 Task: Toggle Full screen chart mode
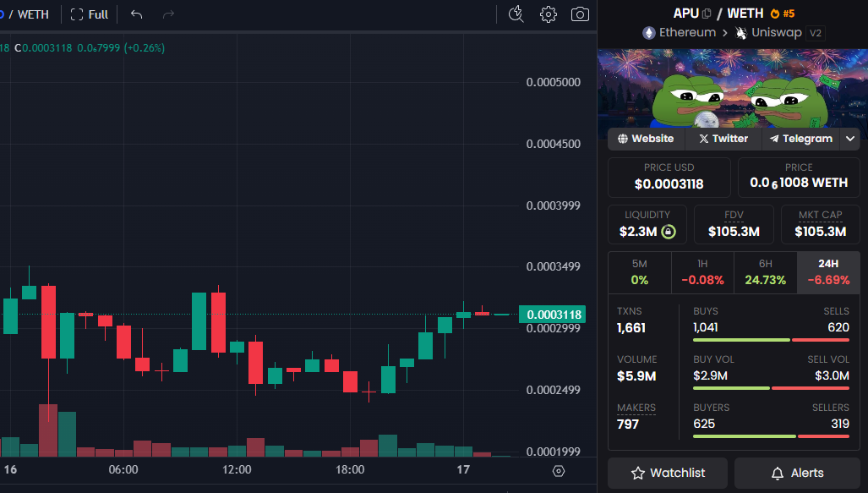coord(90,14)
